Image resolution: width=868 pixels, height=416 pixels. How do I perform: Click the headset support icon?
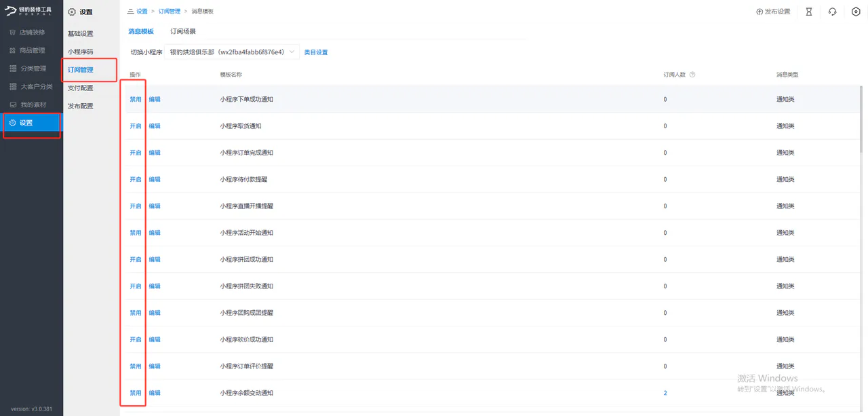pyautogui.click(x=832, y=12)
